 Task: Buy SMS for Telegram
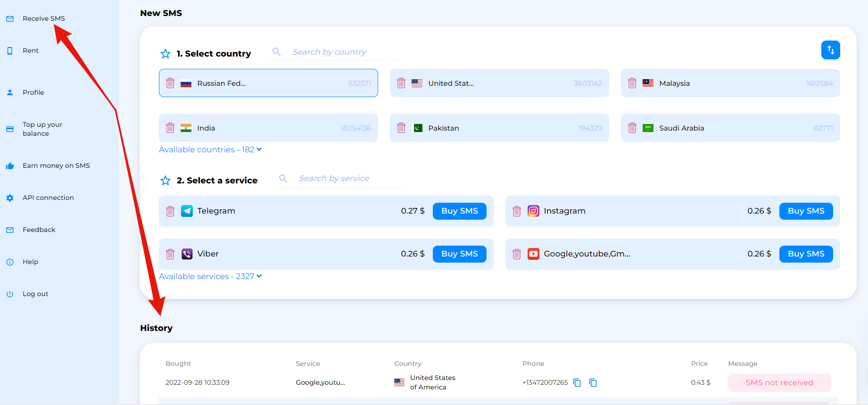point(460,211)
